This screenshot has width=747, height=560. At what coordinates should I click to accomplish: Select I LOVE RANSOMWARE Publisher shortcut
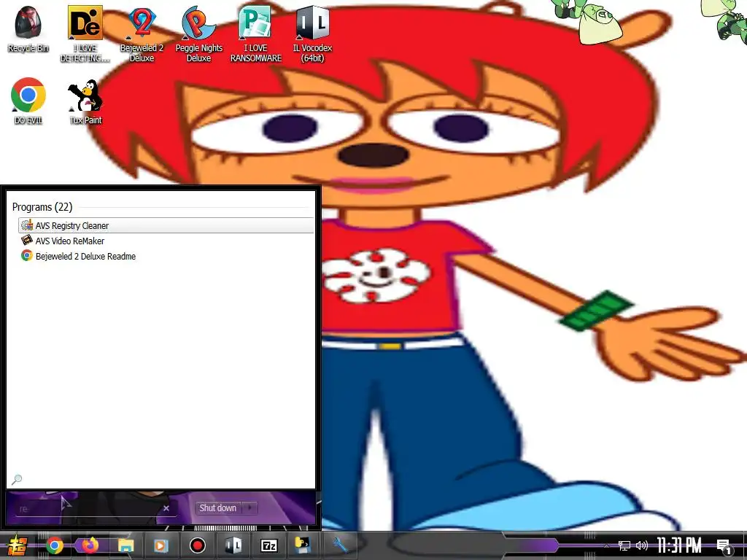(256, 34)
